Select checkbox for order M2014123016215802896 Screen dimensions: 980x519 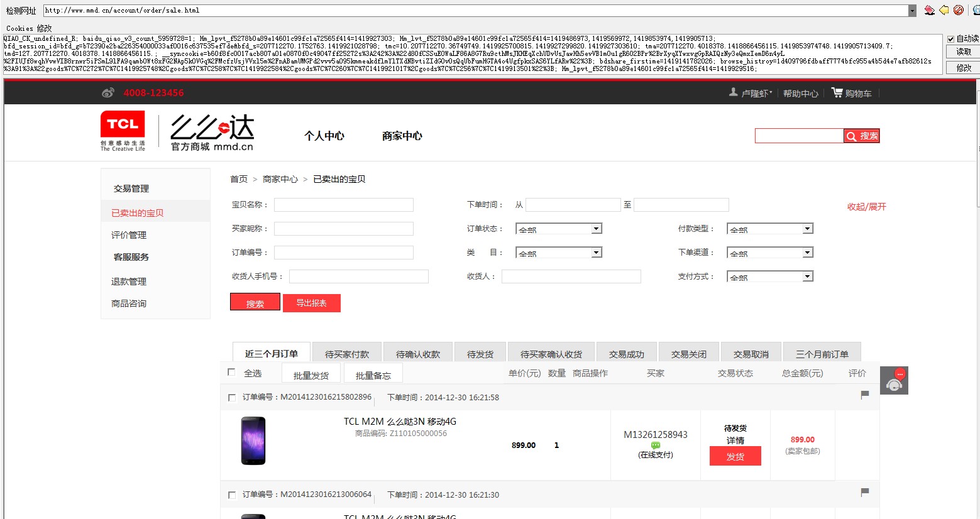click(232, 398)
